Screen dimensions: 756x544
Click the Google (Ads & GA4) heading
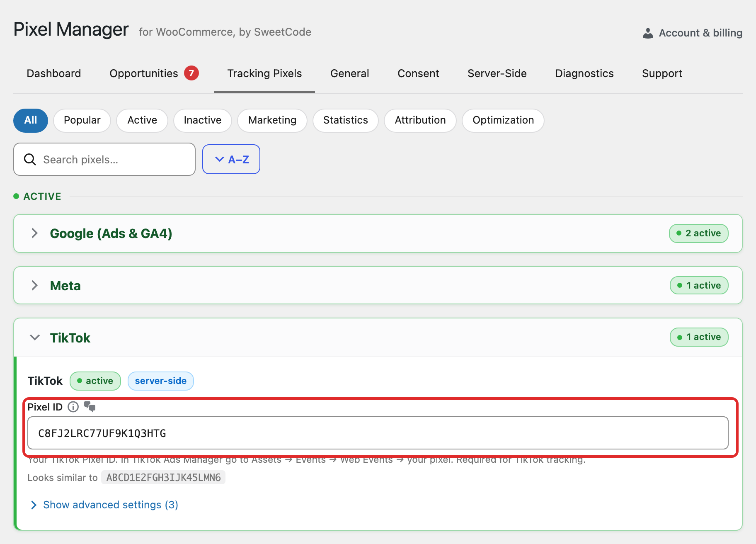click(x=111, y=233)
